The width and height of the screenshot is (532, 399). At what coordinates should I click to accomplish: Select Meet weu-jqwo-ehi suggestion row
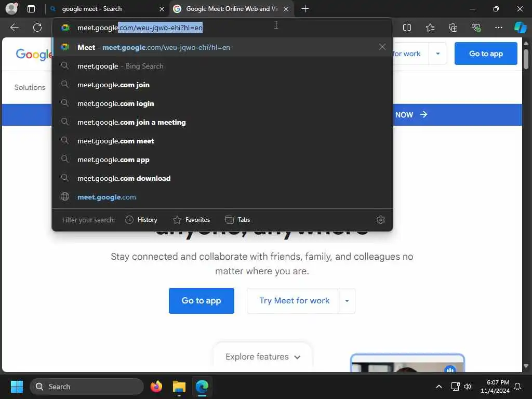pos(222,47)
